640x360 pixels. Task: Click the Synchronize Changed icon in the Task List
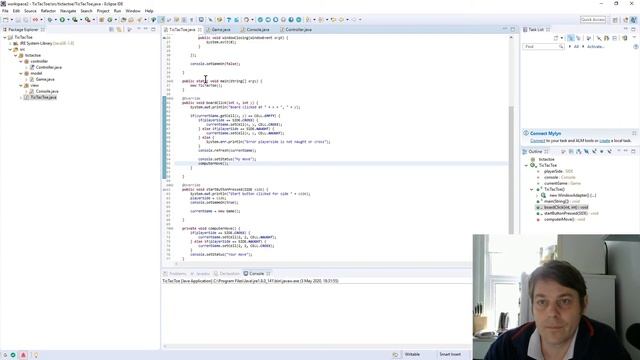point(624,38)
